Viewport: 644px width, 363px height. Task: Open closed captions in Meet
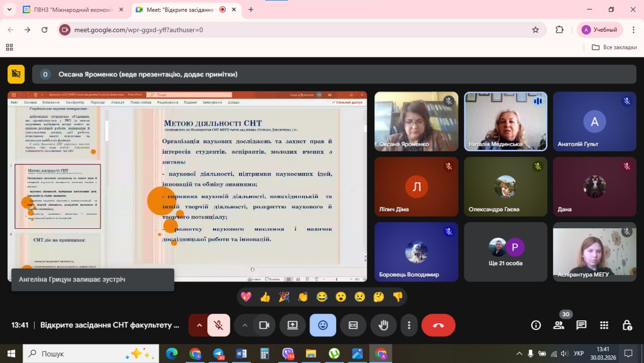click(x=353, y=325)
